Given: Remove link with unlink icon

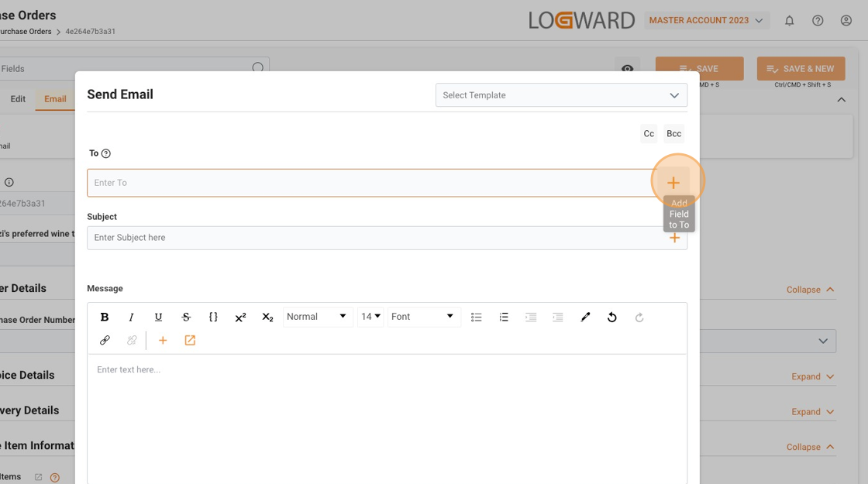Looking at the screenshot, I should point(132,340).
